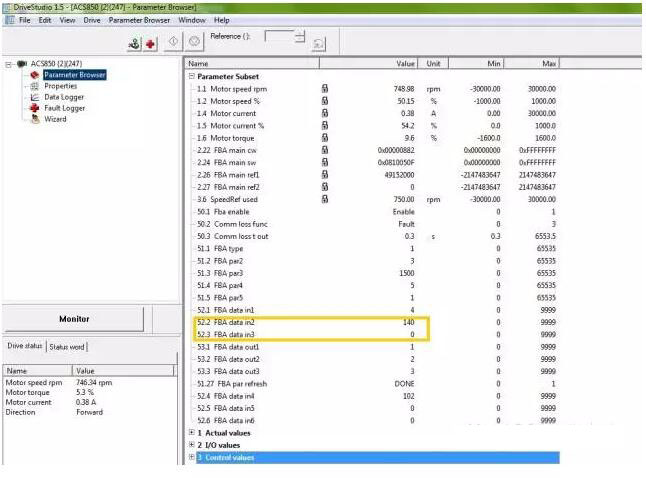The height and width of the screenshot is (478, 646).
Task: Open Data Logger in the tree
Action: click(64, 97)
